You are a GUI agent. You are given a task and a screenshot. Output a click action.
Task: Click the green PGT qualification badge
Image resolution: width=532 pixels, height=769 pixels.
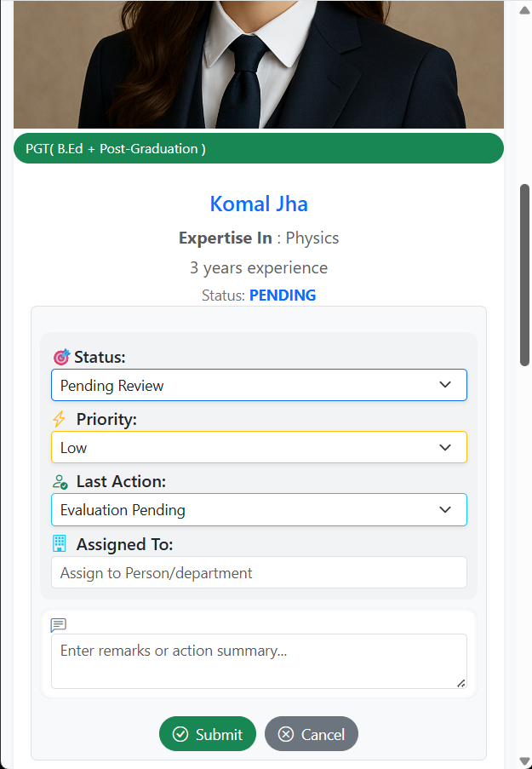click(x=259, y=148)
